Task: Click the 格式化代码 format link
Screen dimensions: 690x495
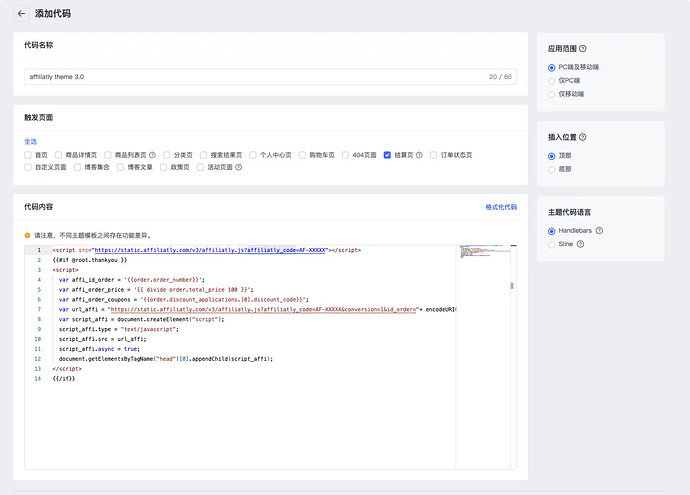Action: [x=501, y=207]
